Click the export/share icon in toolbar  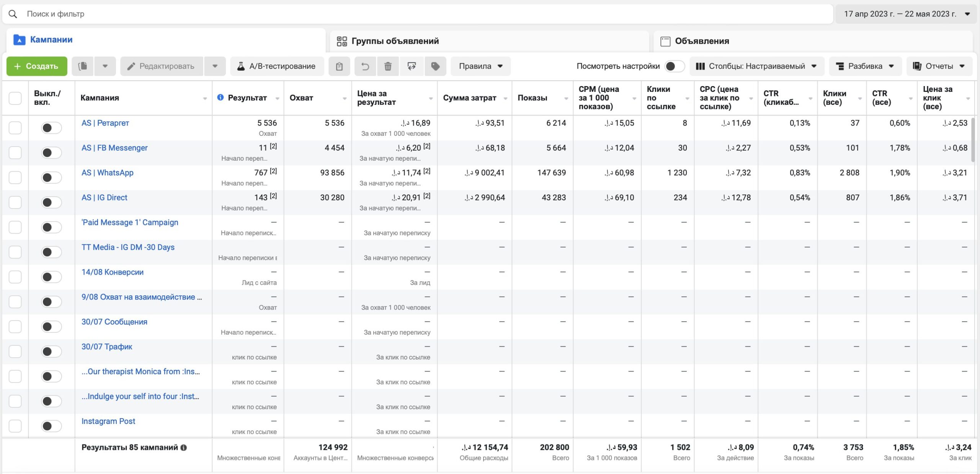[412, 66]
